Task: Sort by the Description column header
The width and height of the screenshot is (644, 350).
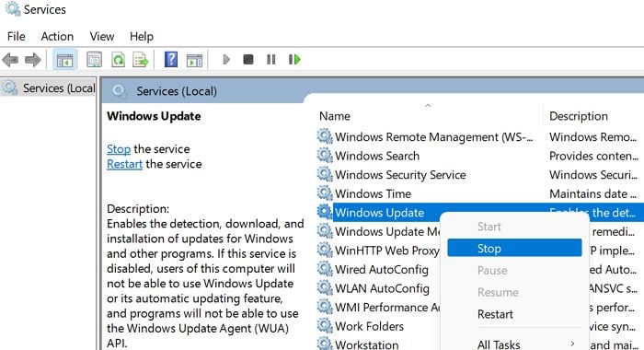Action: [x=579, y=116]
